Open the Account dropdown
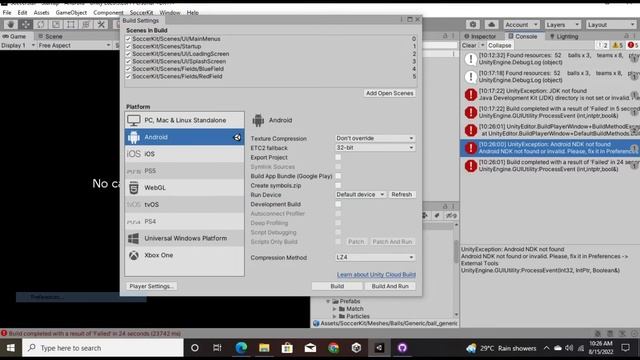 [521, 24]
